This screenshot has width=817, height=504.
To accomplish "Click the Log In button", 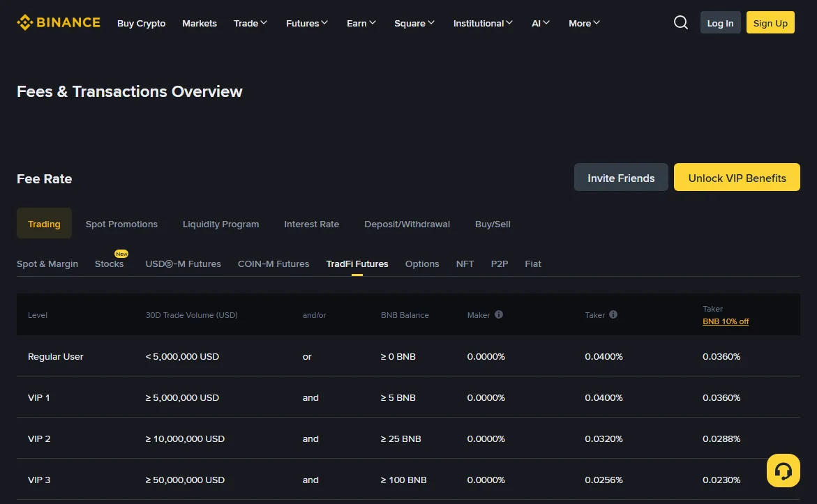I will 720,22.
